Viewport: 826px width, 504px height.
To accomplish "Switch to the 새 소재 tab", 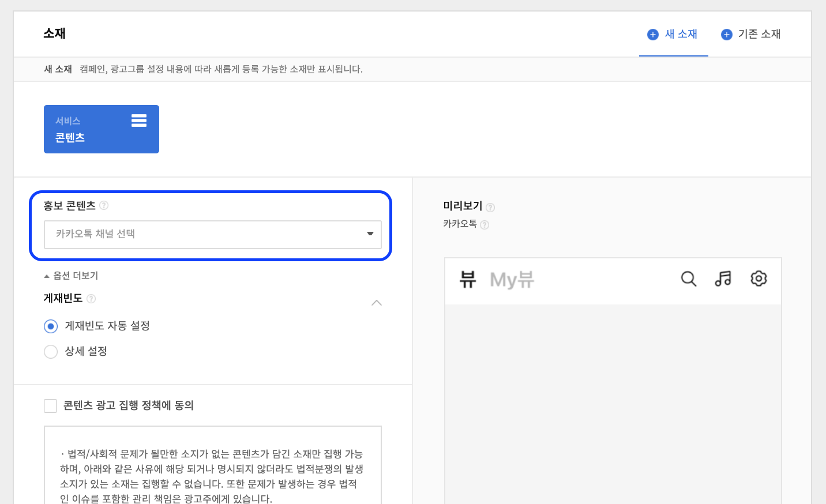I will click(674, 34).
